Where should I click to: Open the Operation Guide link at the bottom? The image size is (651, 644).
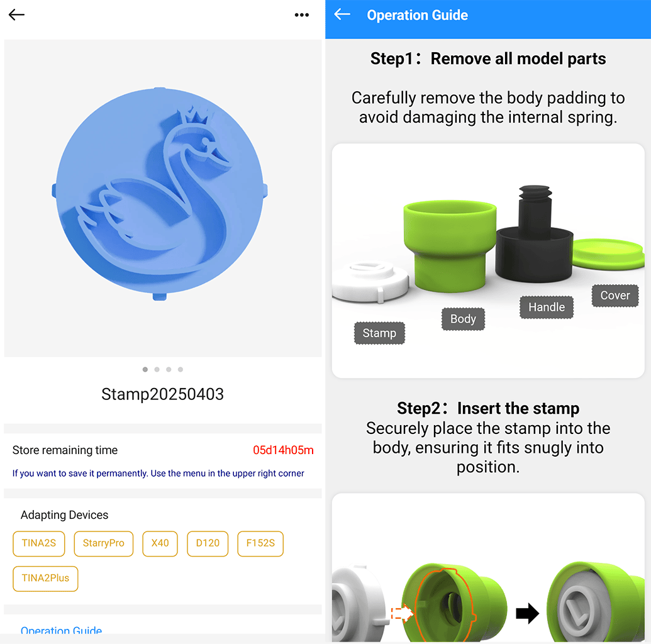tap(61, 630)
